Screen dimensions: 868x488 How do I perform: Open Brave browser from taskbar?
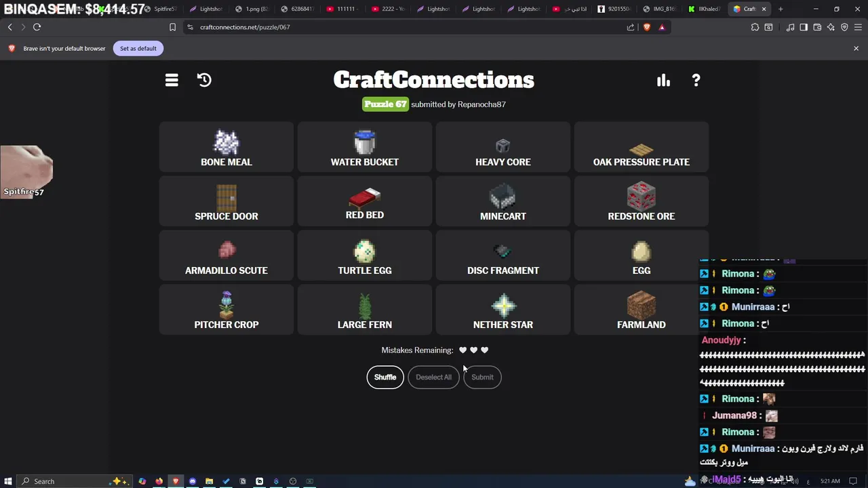(176, 481)
